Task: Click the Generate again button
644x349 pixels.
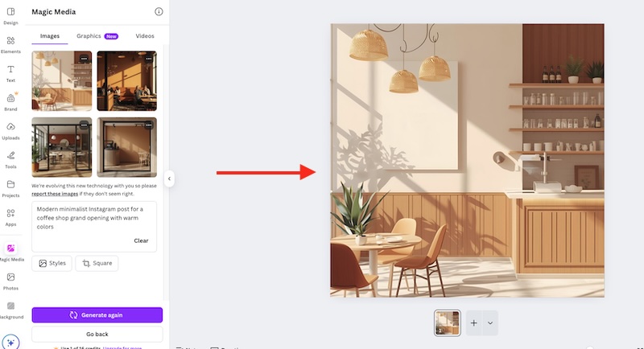Action: (x=97, y=315)
